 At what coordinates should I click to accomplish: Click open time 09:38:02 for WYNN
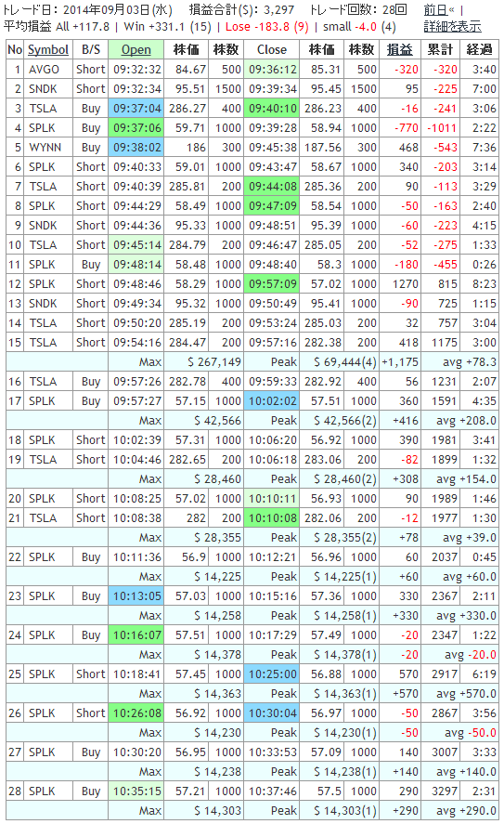coord(136,147)
